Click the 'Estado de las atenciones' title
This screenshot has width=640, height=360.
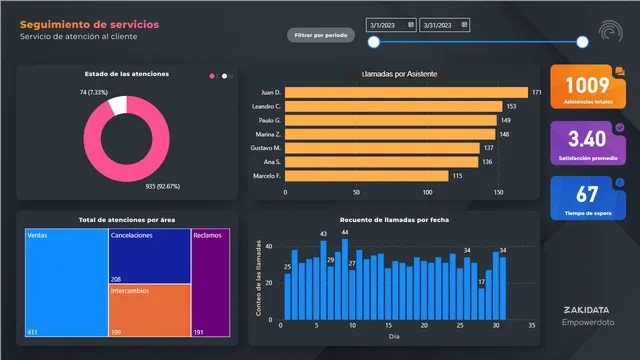[127, 74]
